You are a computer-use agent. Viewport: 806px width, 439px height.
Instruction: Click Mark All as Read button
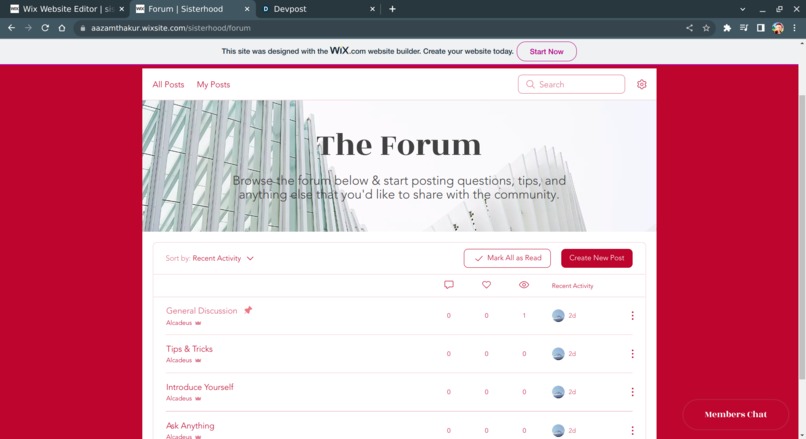click(507, 258)
